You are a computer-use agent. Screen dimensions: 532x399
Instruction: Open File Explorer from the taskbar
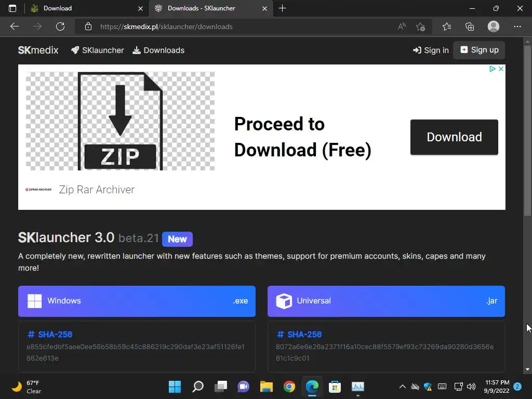267,387
